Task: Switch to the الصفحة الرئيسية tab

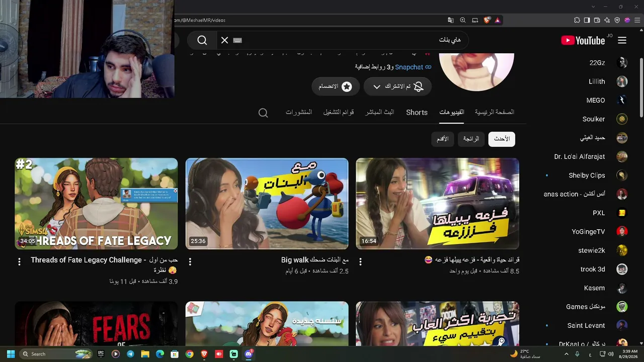Action: coord(495,112)
